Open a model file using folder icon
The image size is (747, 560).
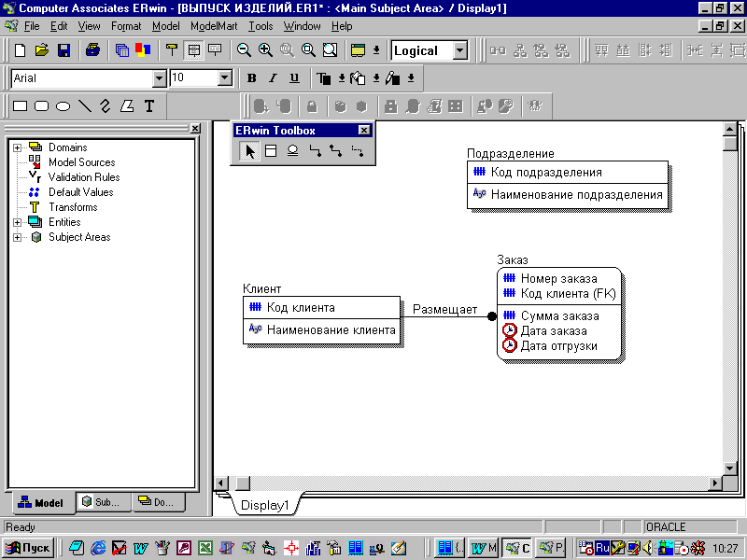42,50
